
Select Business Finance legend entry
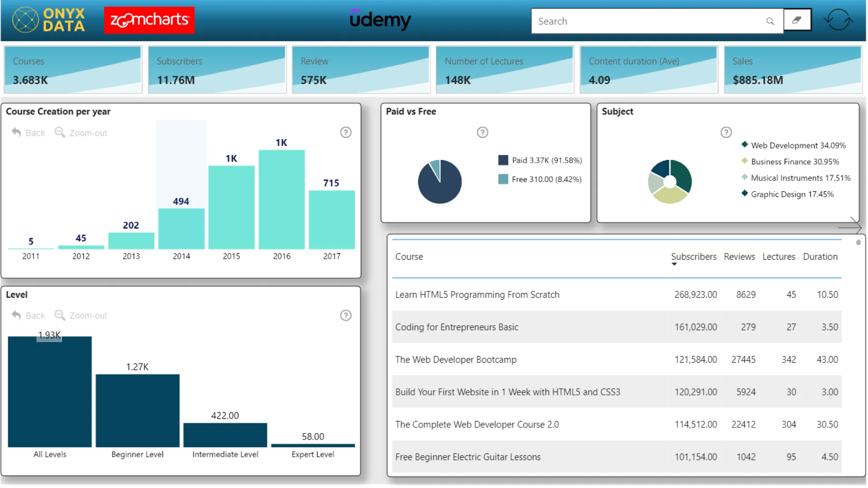[x=790, y=161]
